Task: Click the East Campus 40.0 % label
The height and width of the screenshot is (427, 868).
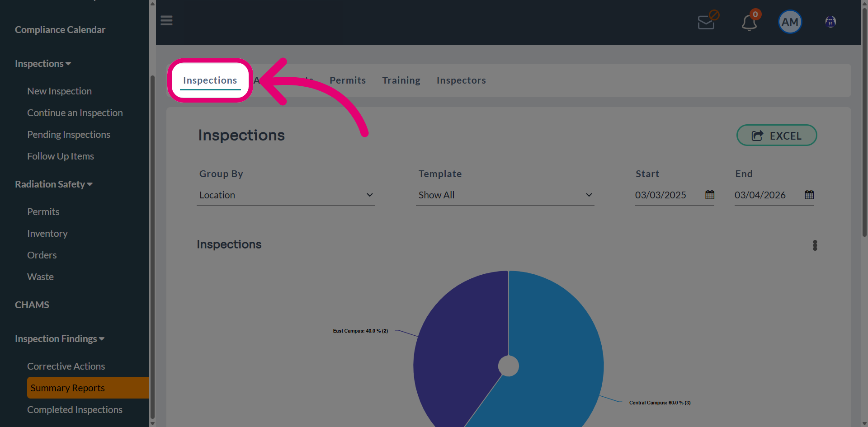Action: [x=360, y=331]
